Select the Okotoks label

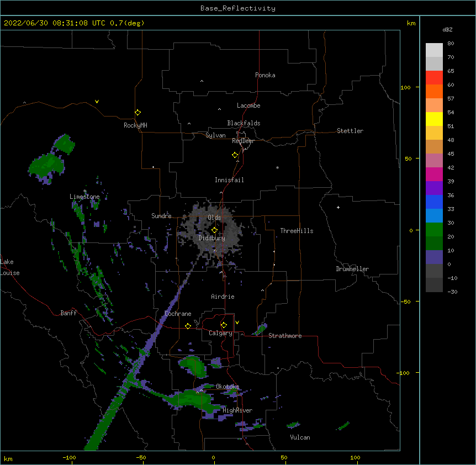point(228,387)
